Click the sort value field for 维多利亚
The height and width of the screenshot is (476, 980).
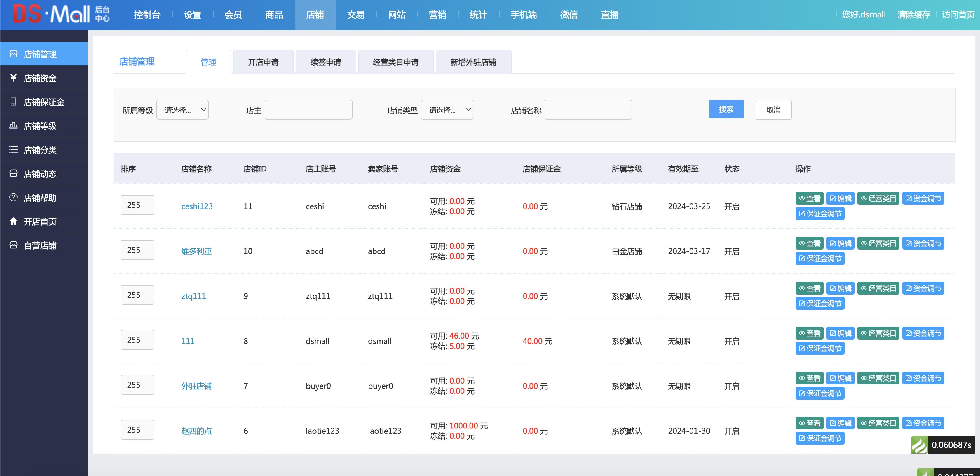[x=137, y=250]
